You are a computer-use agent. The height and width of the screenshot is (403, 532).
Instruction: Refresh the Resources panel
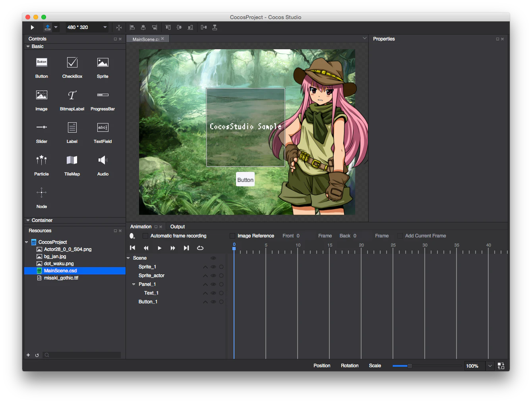(x=37, y=355)
